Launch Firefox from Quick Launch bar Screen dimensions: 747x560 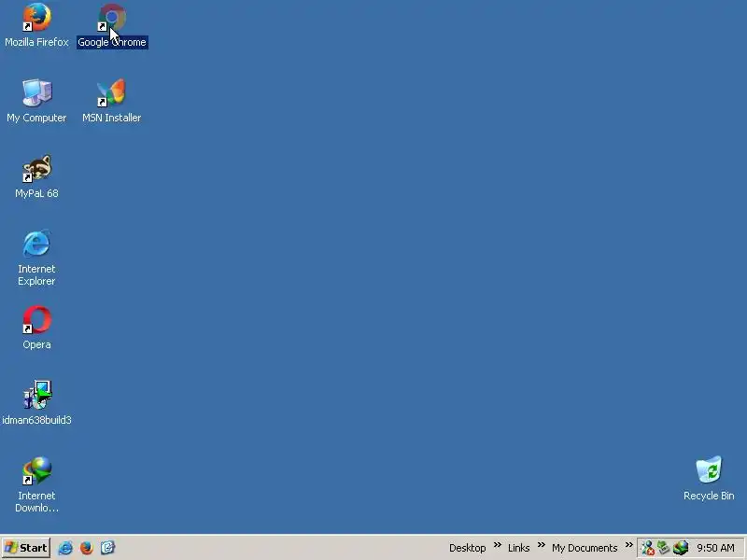[x=86, y=548]
